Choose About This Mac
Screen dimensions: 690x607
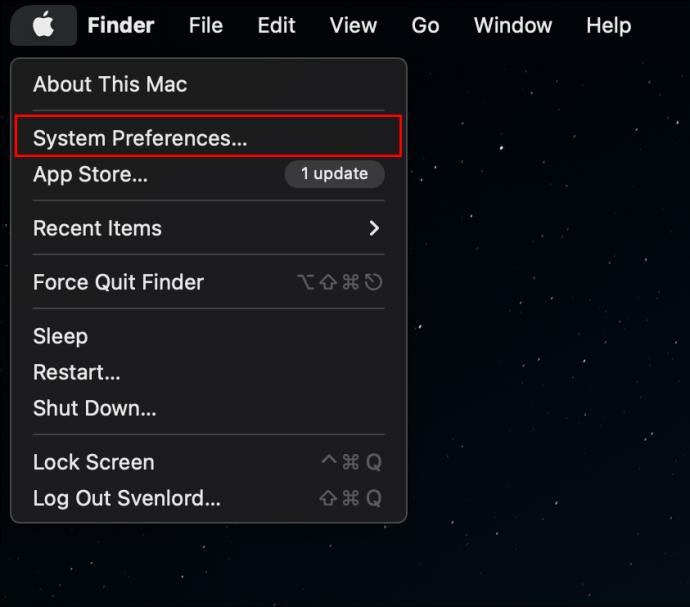[x=209, y=84]
